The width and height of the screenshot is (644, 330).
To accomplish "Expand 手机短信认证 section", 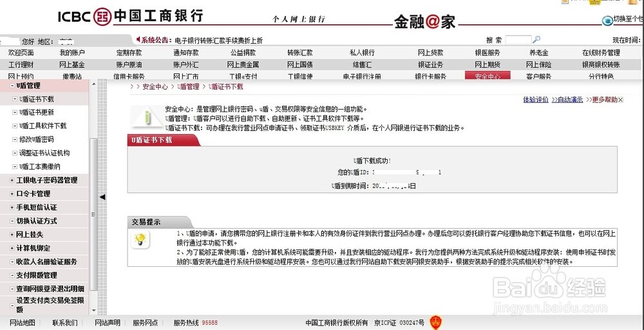I will tap(12, 208).
